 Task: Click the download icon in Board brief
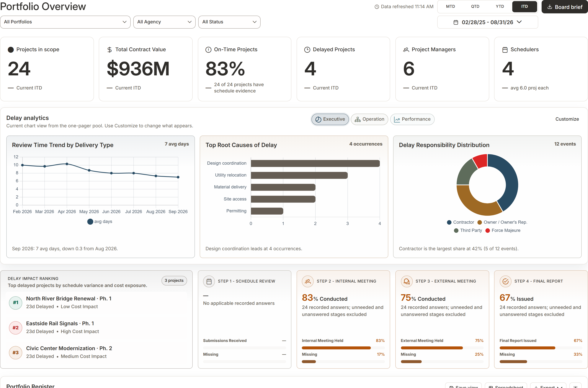click(550, 7)
